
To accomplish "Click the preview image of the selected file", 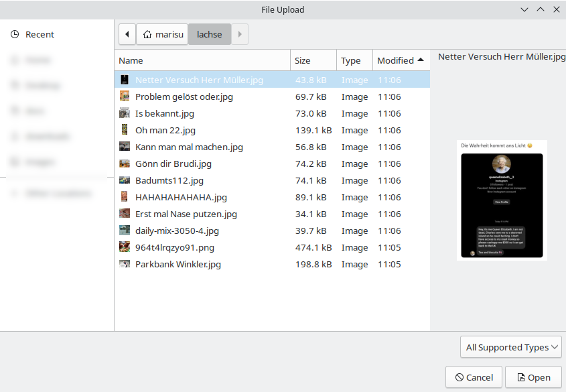I will (x=502, y=200).
